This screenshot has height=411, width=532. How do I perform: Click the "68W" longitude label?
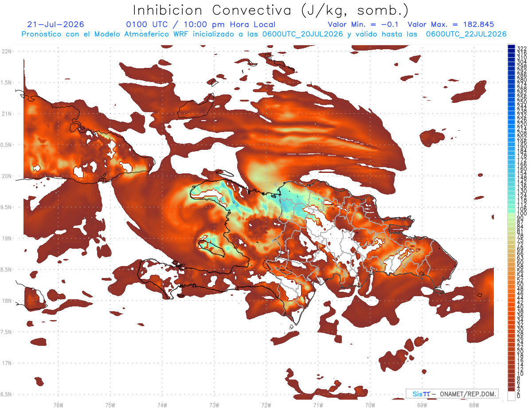click(473, 405)
